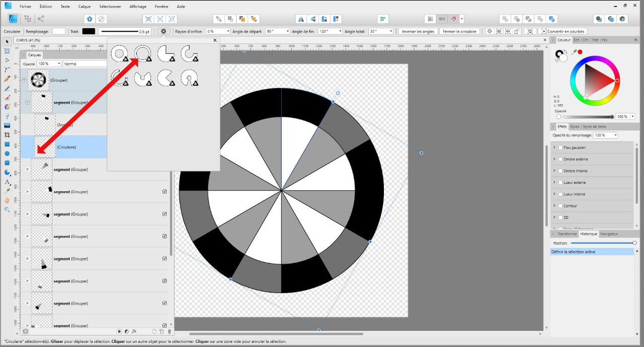Open the shape presets gear menu
Image resolution: width=644 pixels, height=347 pixels.
[x=164, y=31]
